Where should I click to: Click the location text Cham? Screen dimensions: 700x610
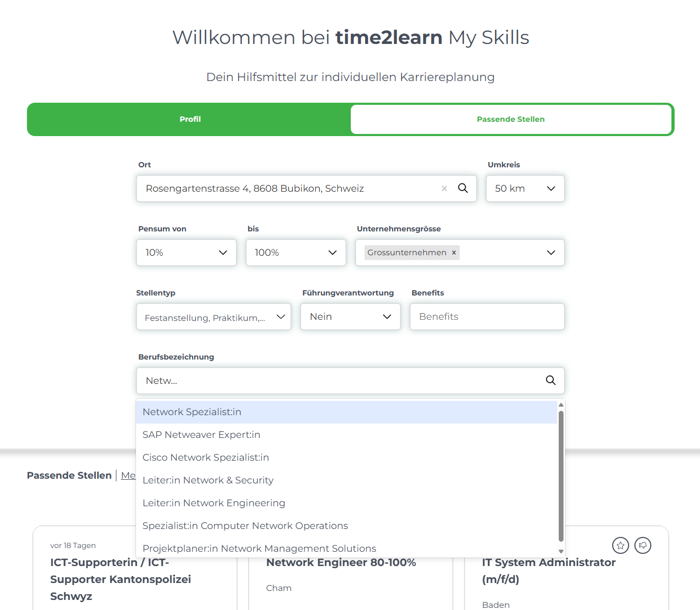coord(279,588)
